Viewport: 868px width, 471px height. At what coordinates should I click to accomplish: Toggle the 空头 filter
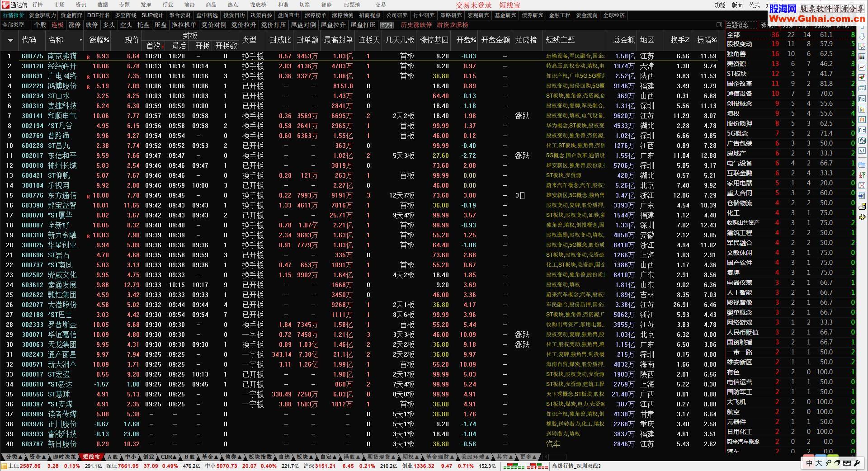coord(126,25)
